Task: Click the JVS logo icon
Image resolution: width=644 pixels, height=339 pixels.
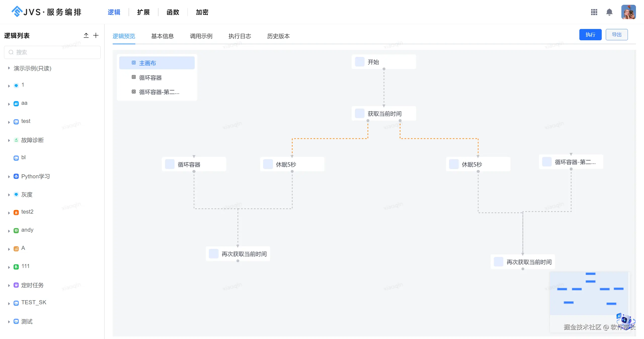Action: click(17, 12)
